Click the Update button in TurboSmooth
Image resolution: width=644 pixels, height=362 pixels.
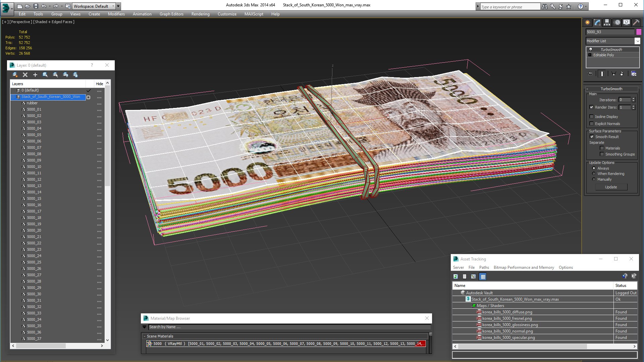611,187
